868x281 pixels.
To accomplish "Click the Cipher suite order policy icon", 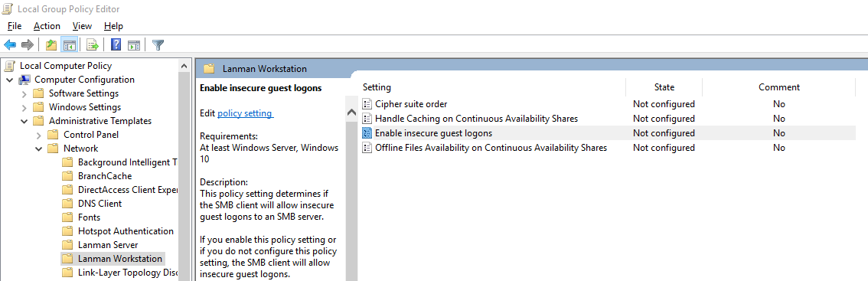I will tap(367, 103).
